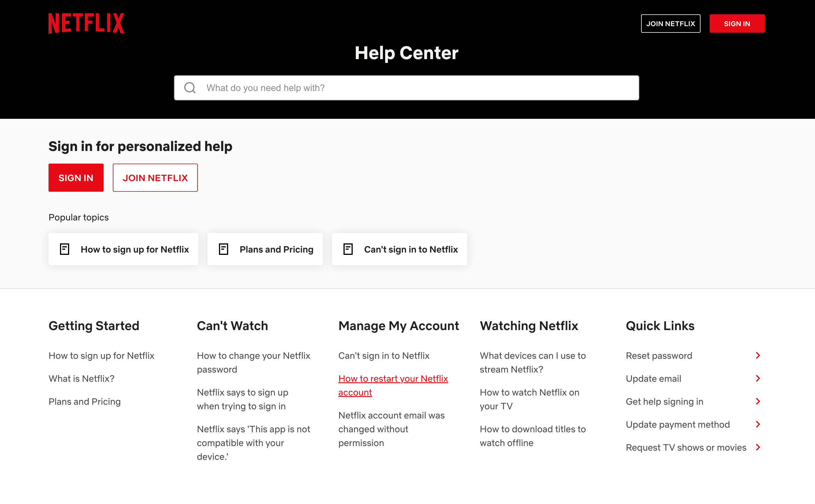Click the chevron next to Update payment method
This screenshot has width=815, height=504.
[x=758, y=424]
